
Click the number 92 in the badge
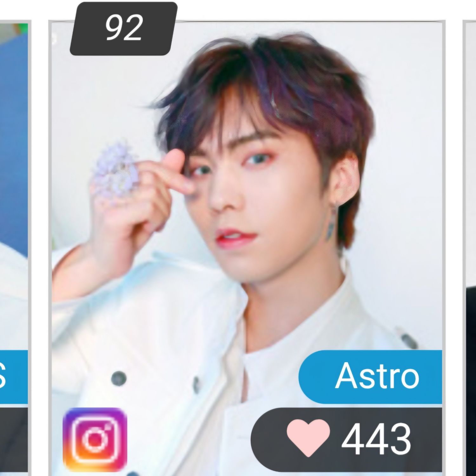point(123,28)
